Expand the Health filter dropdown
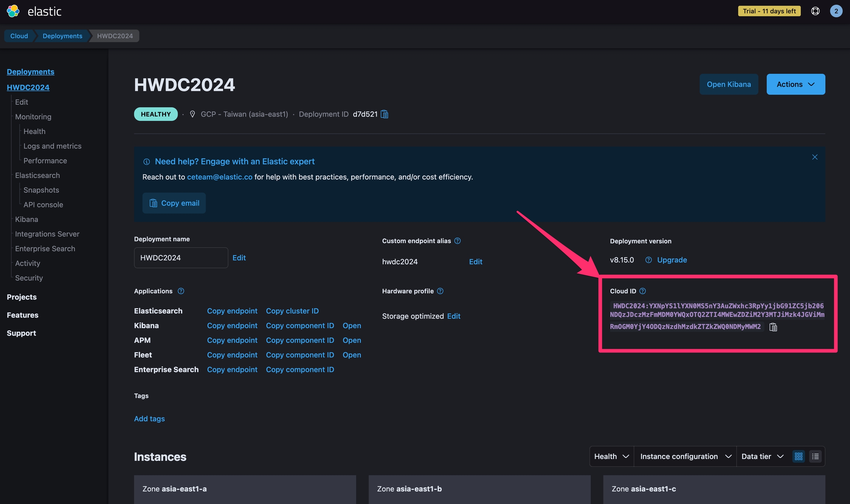This screenshot has height=504, width=850. point(612,456)
